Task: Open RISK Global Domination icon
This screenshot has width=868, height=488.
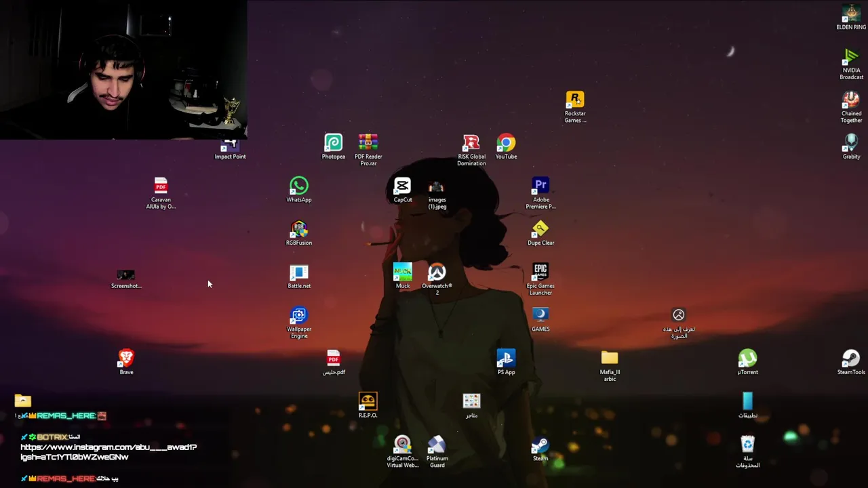Action: tap(471, 150)
